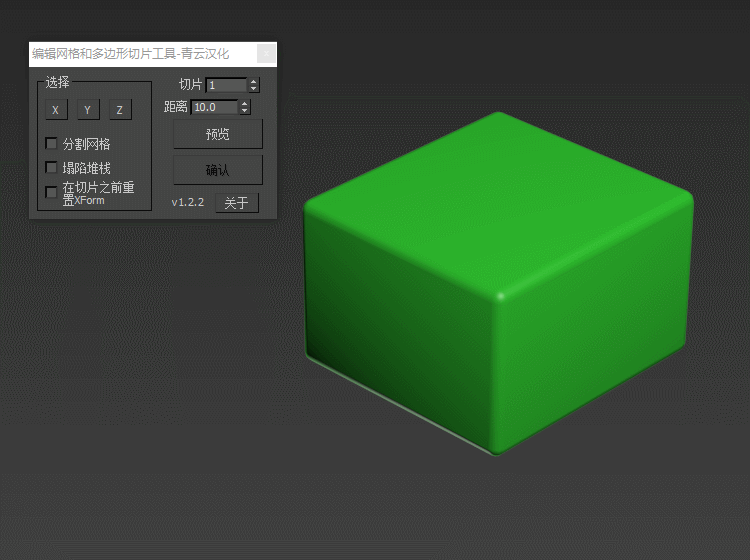Click the dialog title bar text
Viewport: 750px width, 560px height.
pos(130,54)
